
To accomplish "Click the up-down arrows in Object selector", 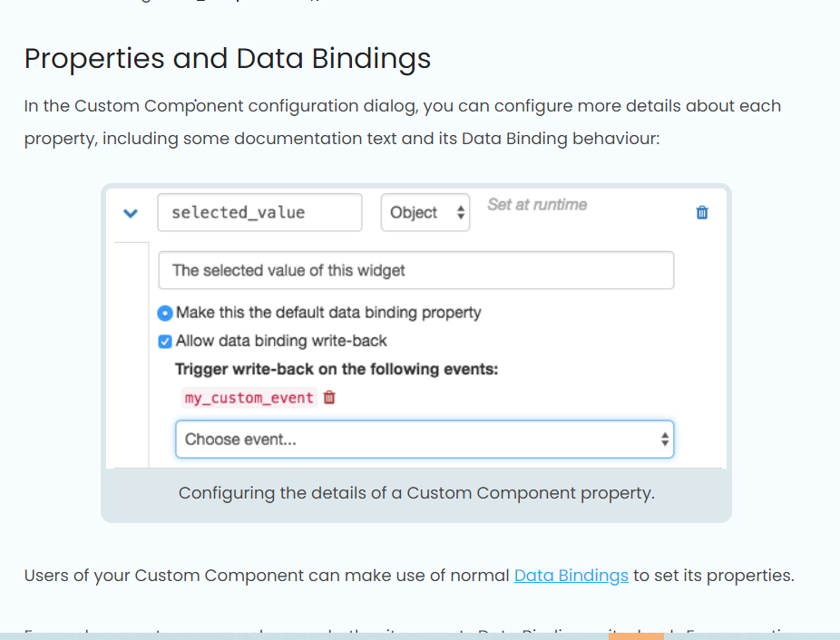I will 461,213.
